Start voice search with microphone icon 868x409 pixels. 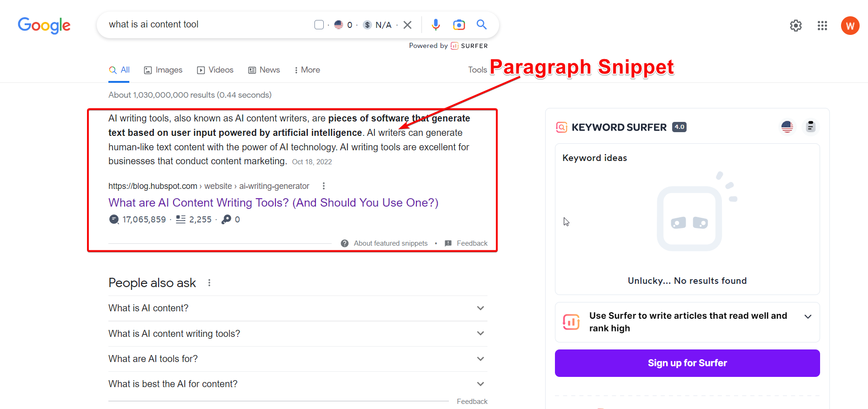click(x=436, y=25)
